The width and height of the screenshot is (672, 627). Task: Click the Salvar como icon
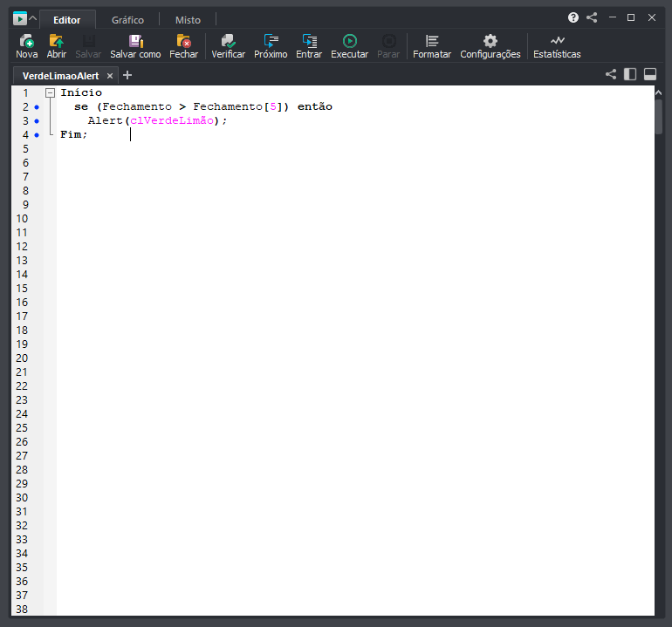[x=135, y=41]
